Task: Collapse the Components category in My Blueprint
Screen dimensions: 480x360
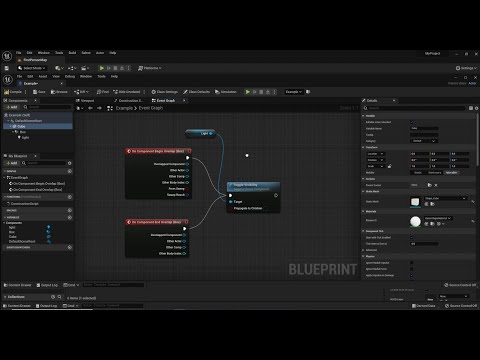Action: click(x=4, y=223)
